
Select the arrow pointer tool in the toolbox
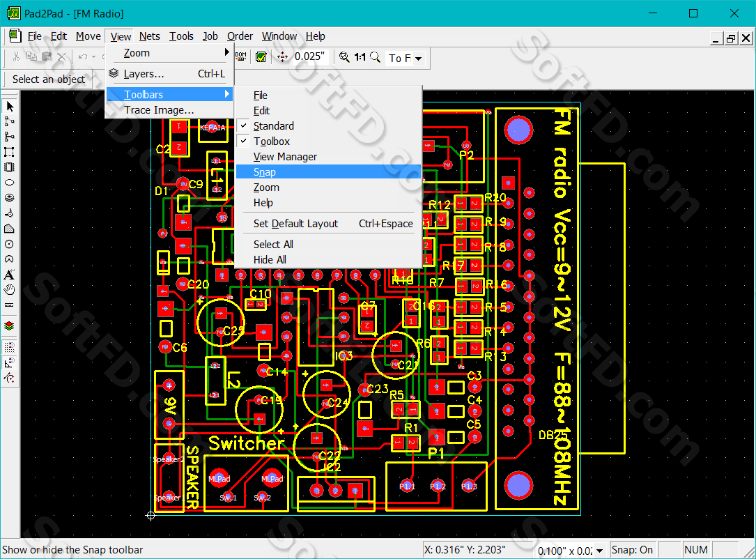(9, 106)
